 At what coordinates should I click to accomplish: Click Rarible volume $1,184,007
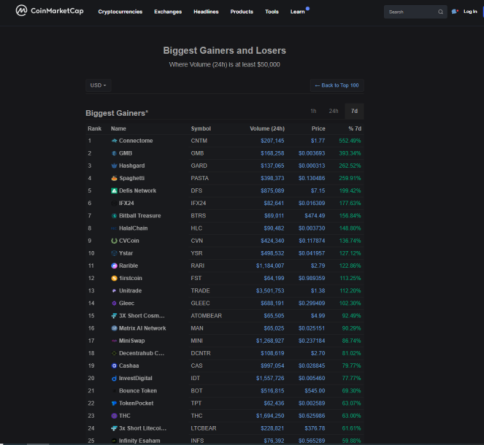[270, 266]
